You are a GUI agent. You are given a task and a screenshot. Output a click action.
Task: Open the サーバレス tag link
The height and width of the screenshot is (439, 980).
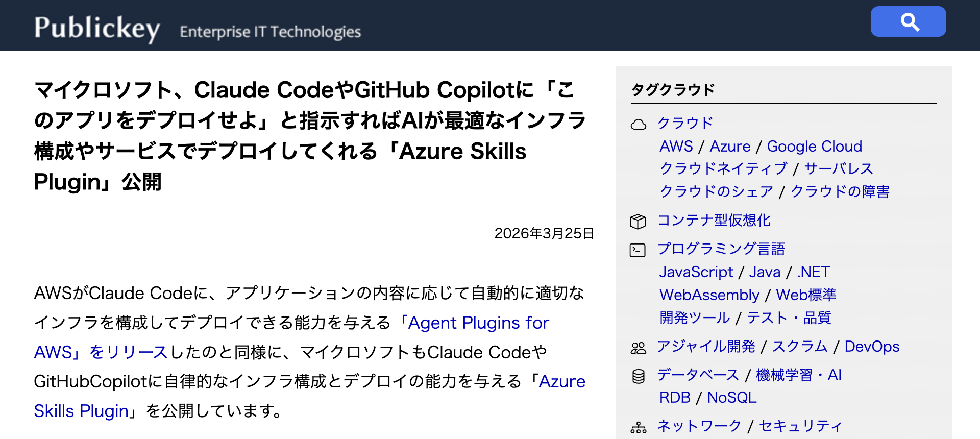click(838, 169)
